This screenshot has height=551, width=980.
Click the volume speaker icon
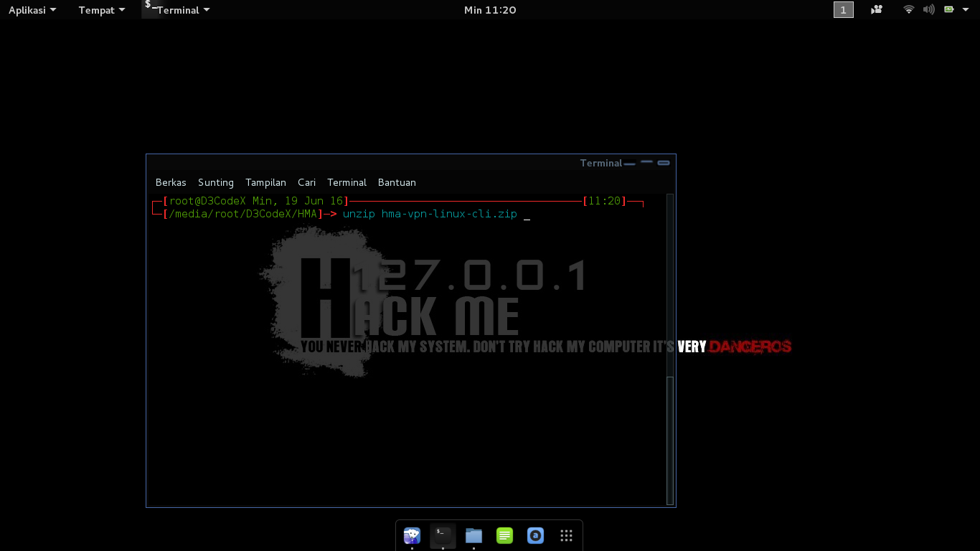929,10
